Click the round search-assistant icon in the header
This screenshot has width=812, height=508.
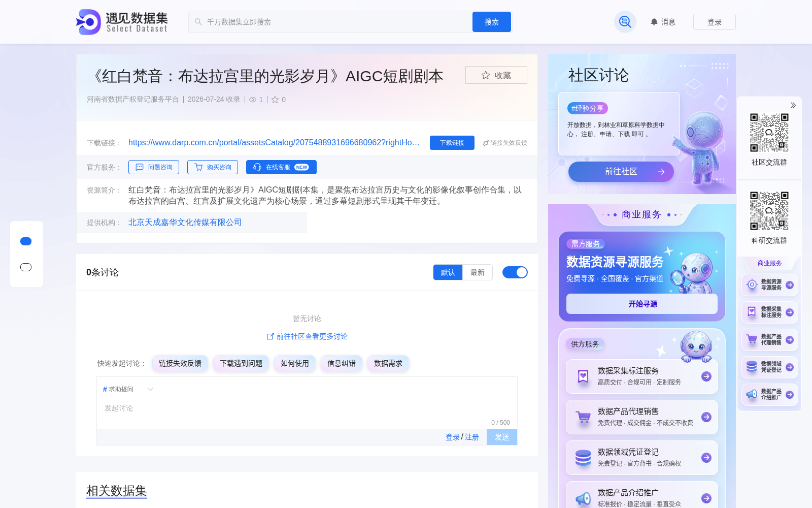tap(625, 22)
